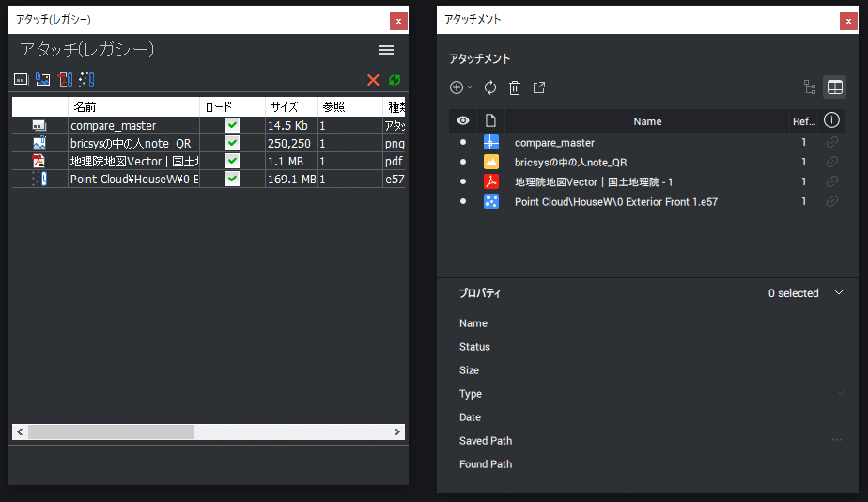Click the red PDF icon beside 地理院地図Vector
The image size is (868, 502).
[491, 181]
